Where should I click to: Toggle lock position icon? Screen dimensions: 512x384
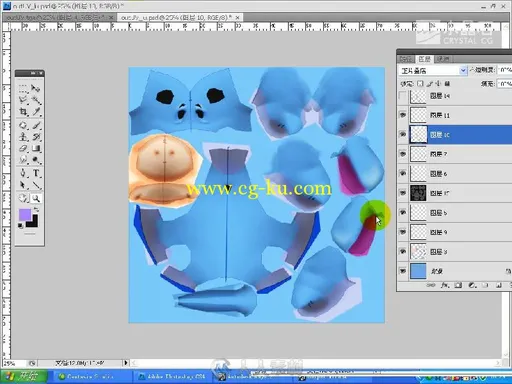(438, 83)
